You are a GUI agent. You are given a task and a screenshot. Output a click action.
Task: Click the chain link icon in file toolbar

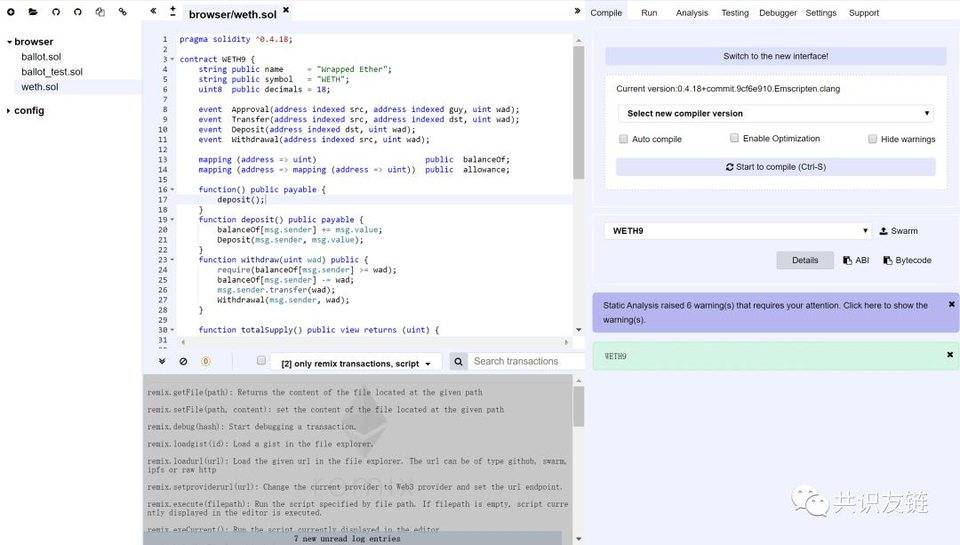pos(122,12)
